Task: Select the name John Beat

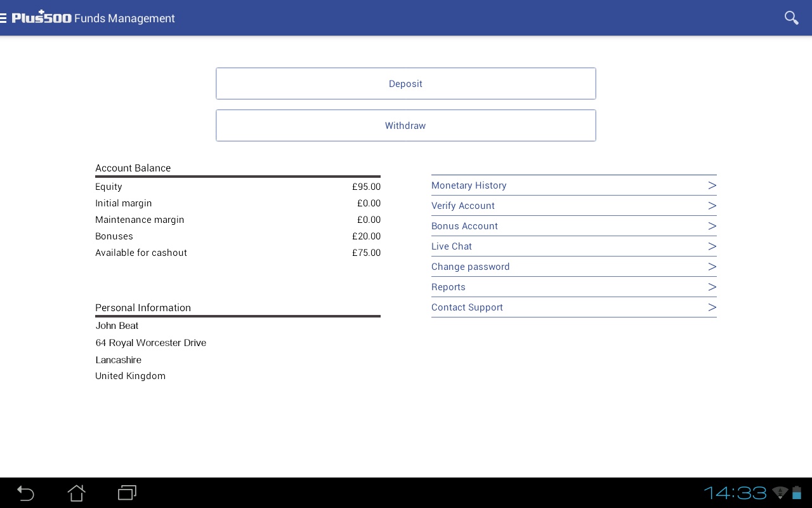Action: pyautogui.click(x=117, y=326)
